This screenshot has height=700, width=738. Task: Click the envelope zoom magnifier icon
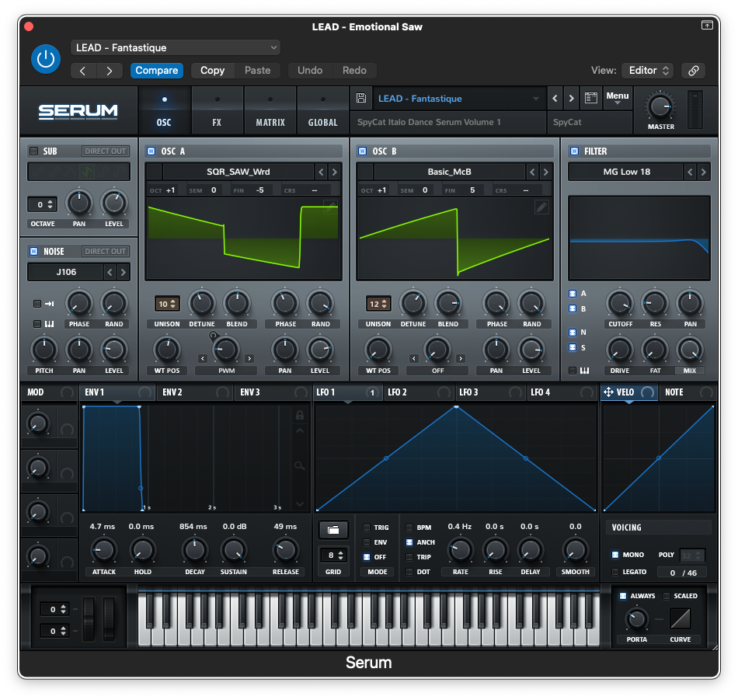(x=299, y=466)
